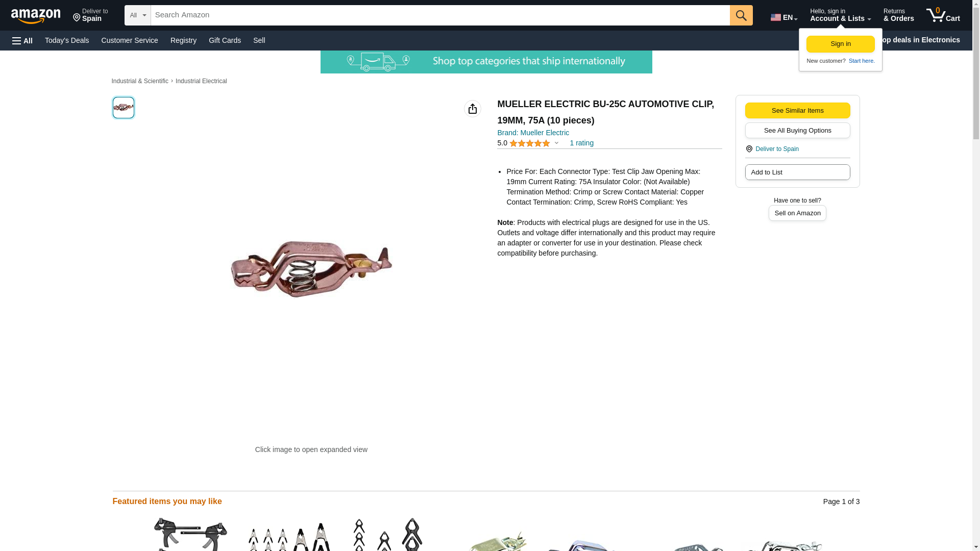The image size is (980, 551).
Task: Click the See Similar Items button
Action: [x=797, y=111]
